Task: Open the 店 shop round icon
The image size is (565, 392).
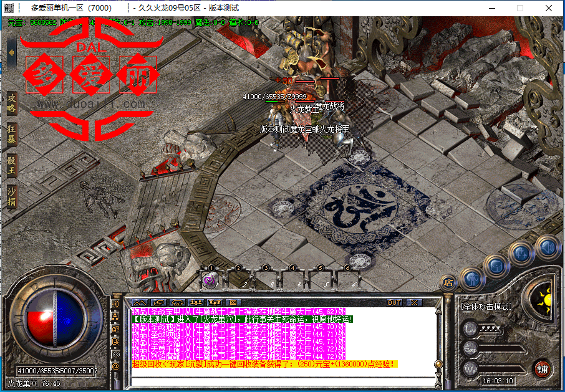Action: 448,282
